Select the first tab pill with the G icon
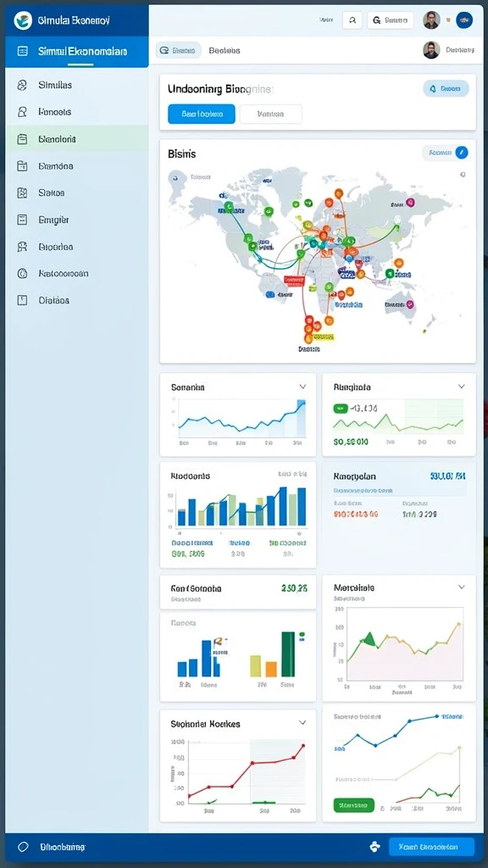488x868 pixels. 178,50
